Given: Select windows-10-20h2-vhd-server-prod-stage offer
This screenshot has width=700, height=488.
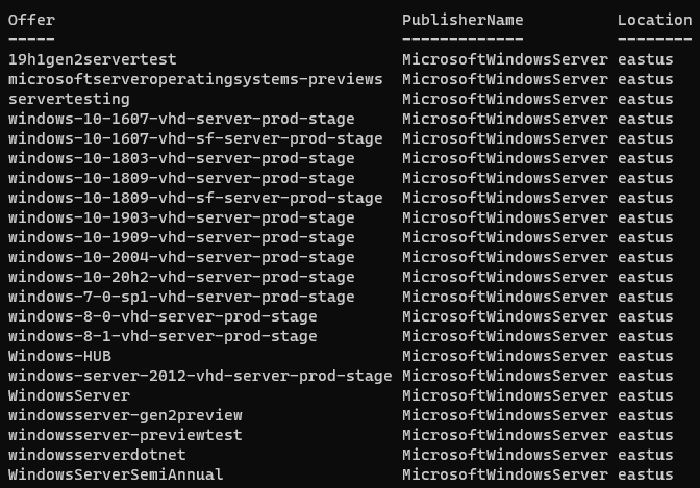Looking at the screenshot, I should click(x=181, y=277).
